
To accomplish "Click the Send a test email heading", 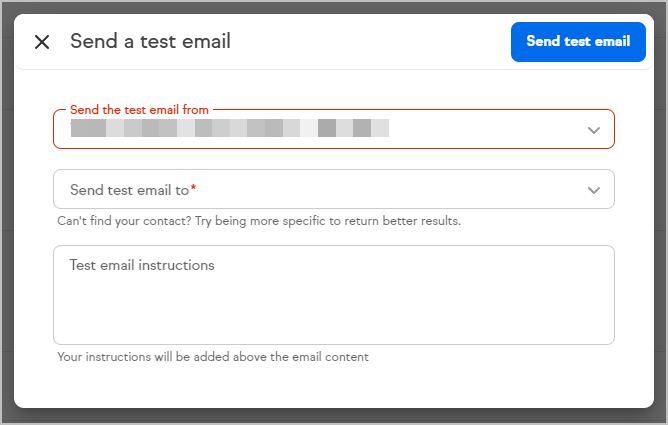I will [150, 41].
